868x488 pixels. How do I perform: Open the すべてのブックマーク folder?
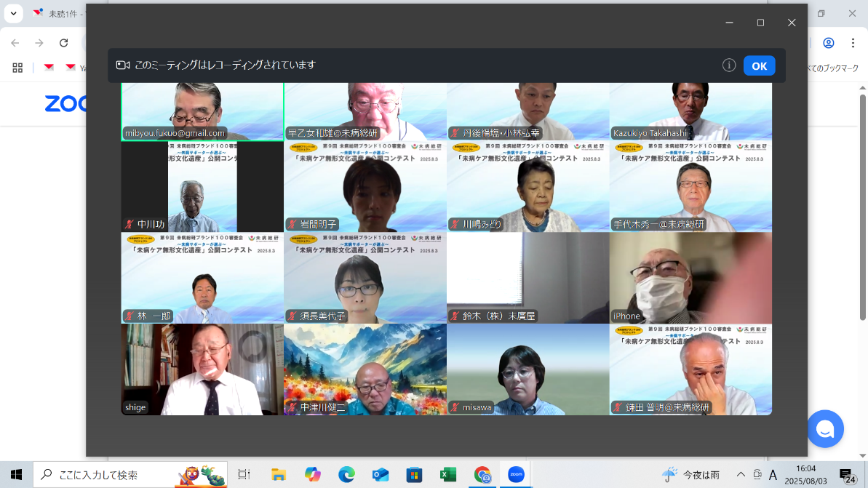[833, 68]
